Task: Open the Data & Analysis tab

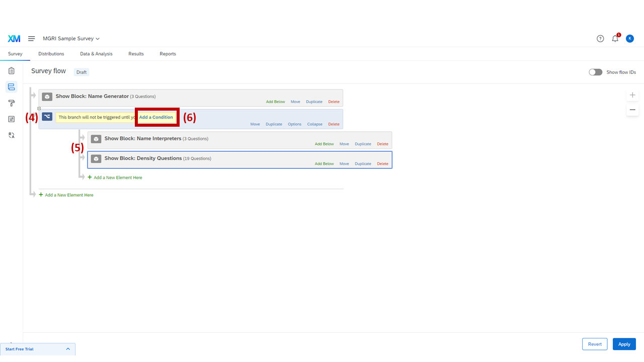Action: tap(96, 54)
